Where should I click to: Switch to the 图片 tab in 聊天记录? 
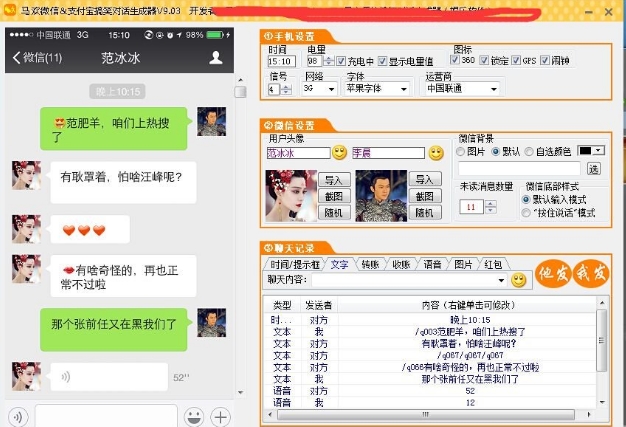coord(463,264)
